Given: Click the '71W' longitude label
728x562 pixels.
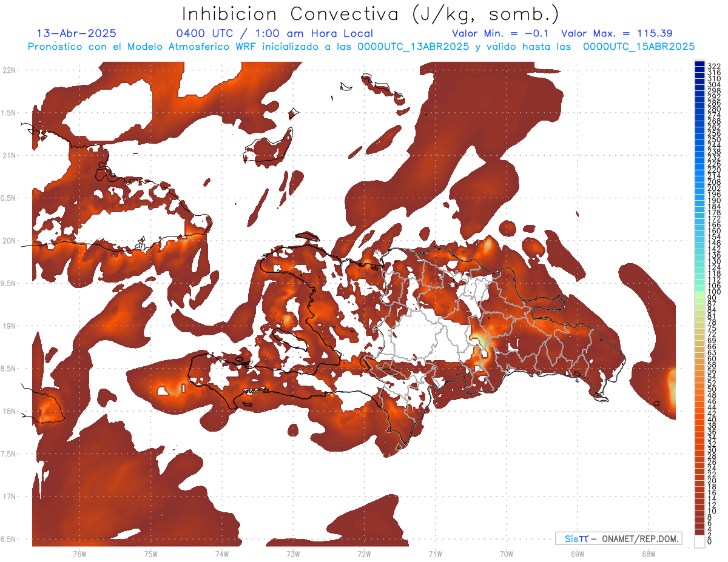Looking at the screenshot, I should [435, 554].
